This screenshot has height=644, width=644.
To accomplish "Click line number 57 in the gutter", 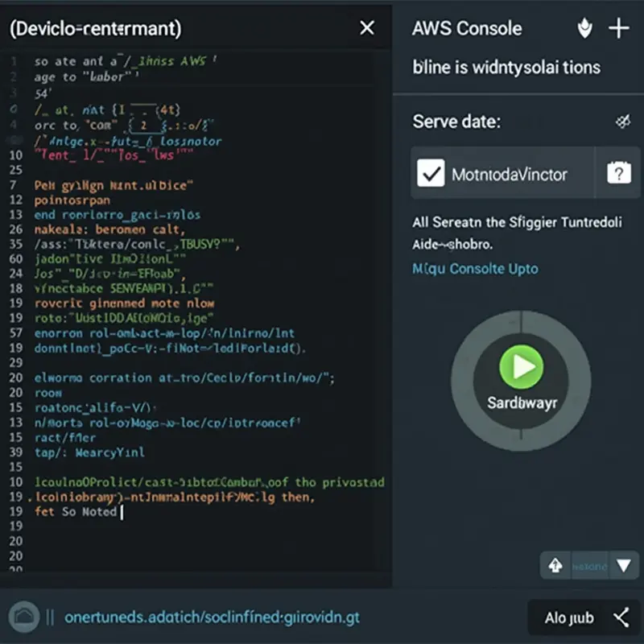I will (16, 332).
